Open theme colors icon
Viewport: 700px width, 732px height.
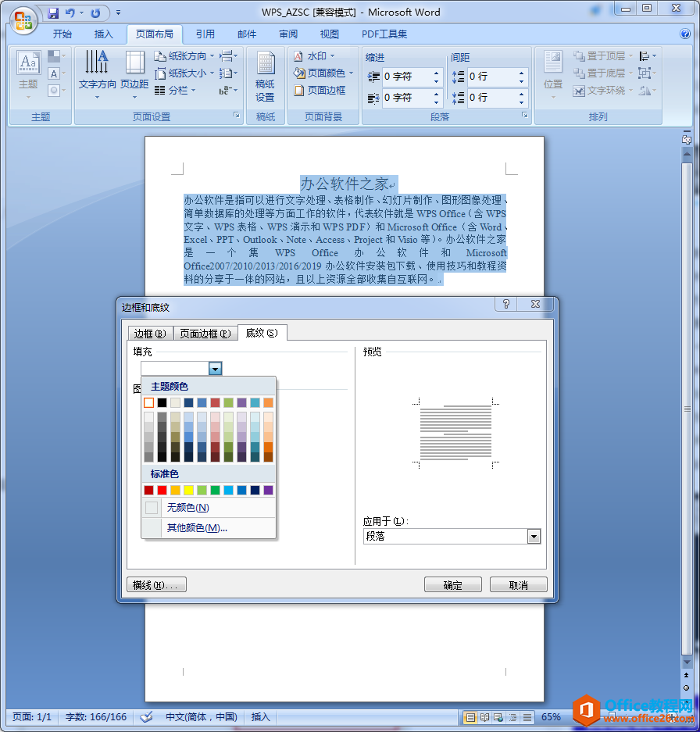tap(56, 56)
